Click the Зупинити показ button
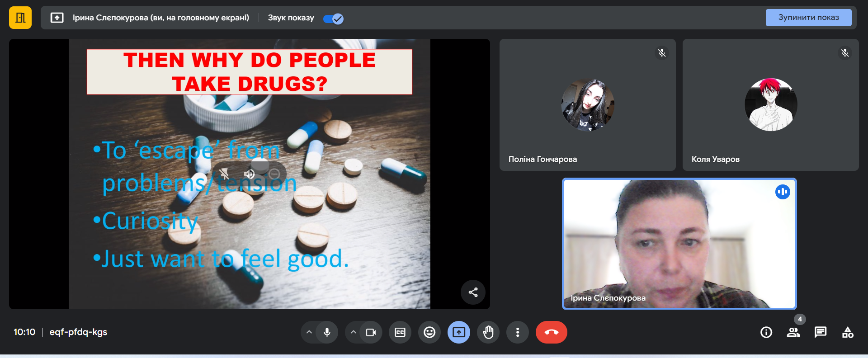 pyautogui.click(x=808, y=18)
